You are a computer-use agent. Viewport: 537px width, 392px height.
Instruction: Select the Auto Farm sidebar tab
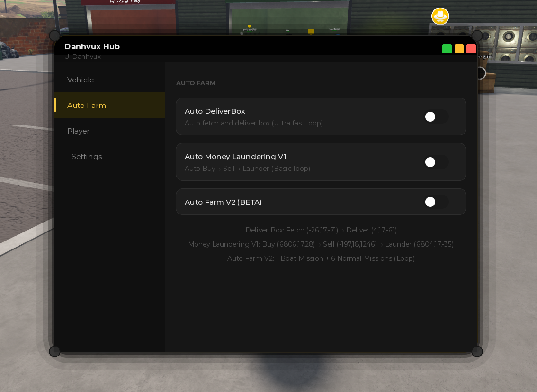click(x=109, y=106)
